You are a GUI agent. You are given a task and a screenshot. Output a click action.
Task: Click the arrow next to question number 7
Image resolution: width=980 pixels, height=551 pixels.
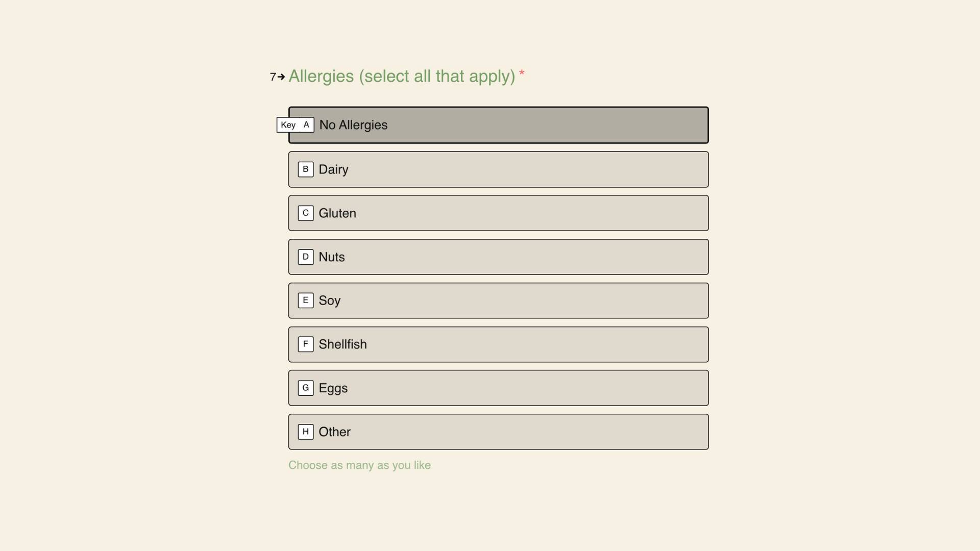click(x=281, y=78)
